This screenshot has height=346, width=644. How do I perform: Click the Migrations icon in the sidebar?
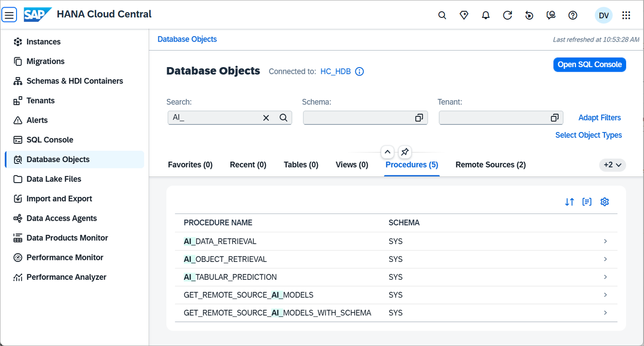[x=18, y=61]
